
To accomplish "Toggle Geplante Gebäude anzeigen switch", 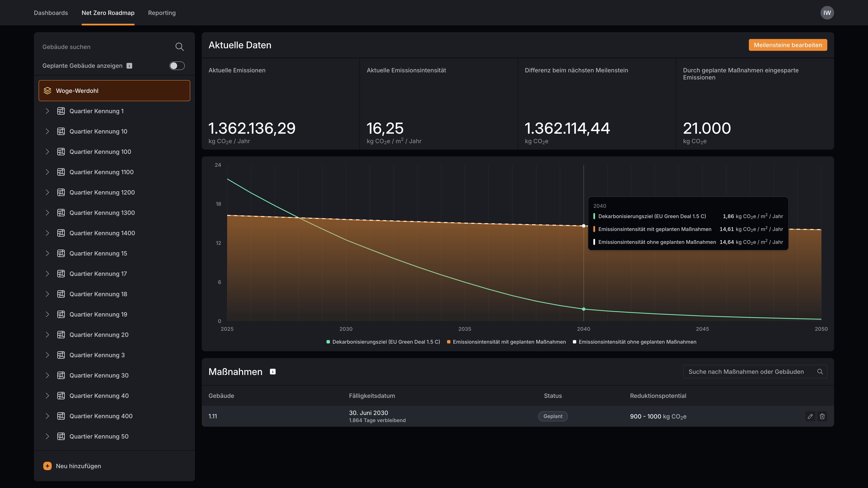I will [x=177, y=66].
